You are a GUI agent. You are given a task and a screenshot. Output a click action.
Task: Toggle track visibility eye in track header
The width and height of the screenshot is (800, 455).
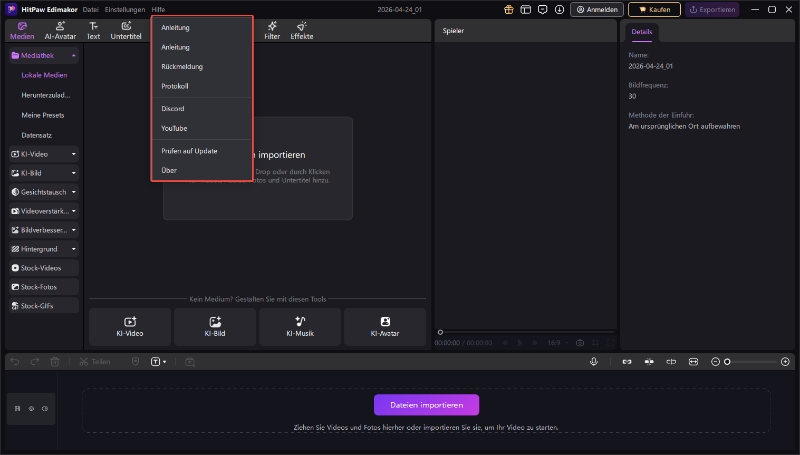31,409
